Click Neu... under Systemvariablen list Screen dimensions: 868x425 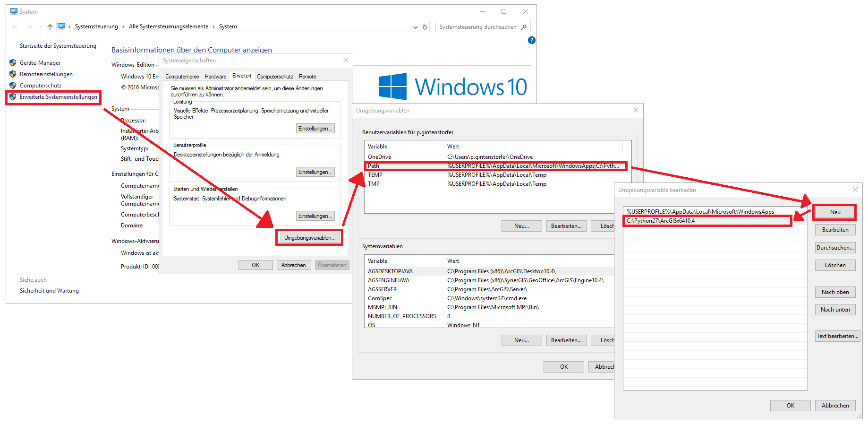point(521,340)
